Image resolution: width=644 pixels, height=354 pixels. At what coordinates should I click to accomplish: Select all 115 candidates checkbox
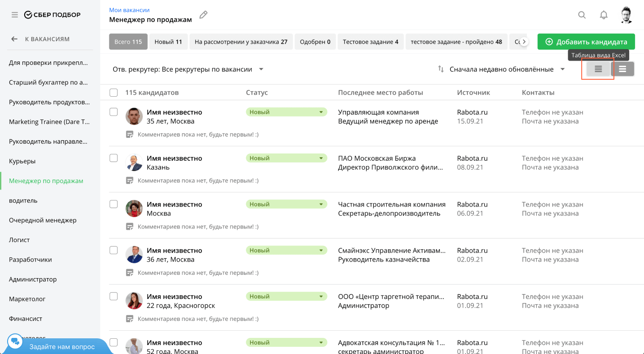114,92
